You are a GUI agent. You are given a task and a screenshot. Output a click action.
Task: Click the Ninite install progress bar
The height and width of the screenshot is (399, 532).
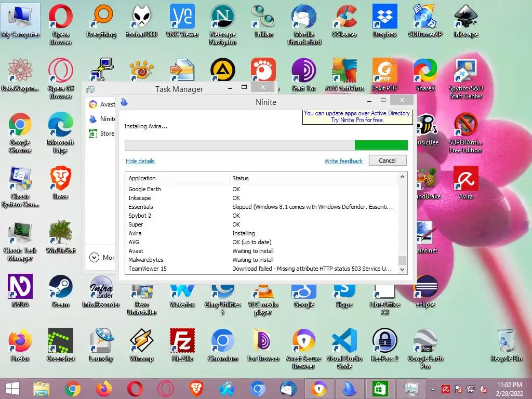(266, 145)
